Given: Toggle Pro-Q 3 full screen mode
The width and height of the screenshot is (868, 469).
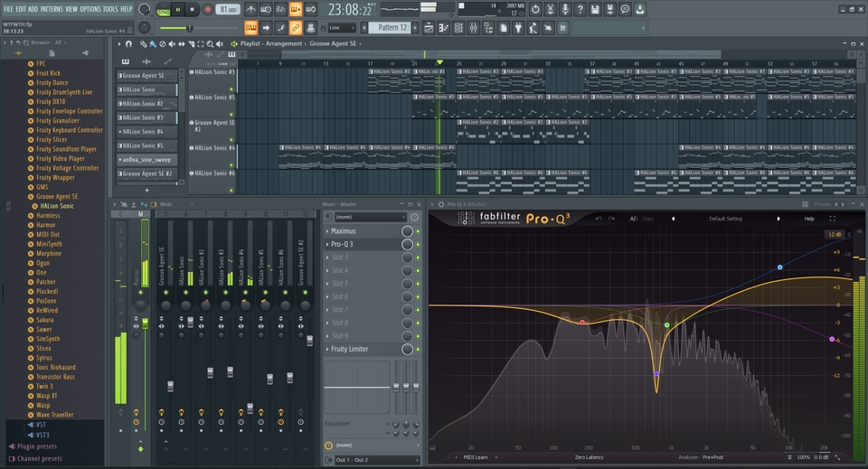Looking at the screenshot, I should [833, 219].
